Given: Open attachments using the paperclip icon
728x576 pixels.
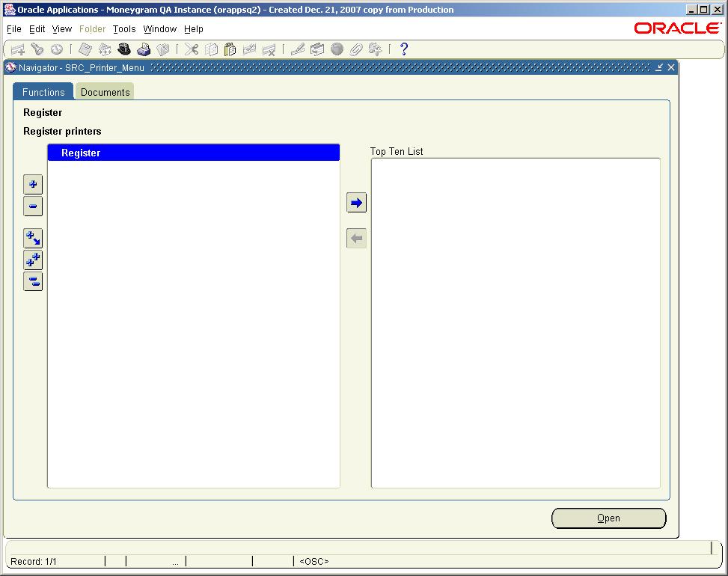Looking at the screenshot, I should coord(356,49).
